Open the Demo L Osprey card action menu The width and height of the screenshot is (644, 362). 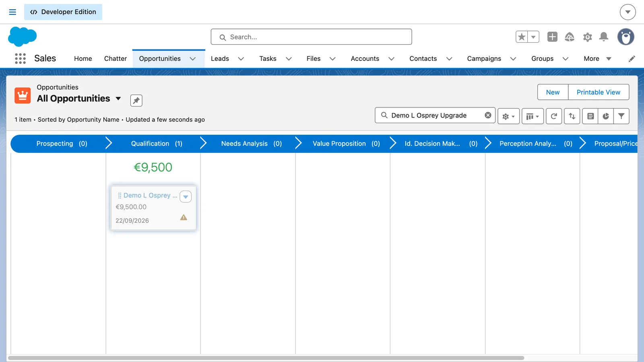tap(186, 197)
